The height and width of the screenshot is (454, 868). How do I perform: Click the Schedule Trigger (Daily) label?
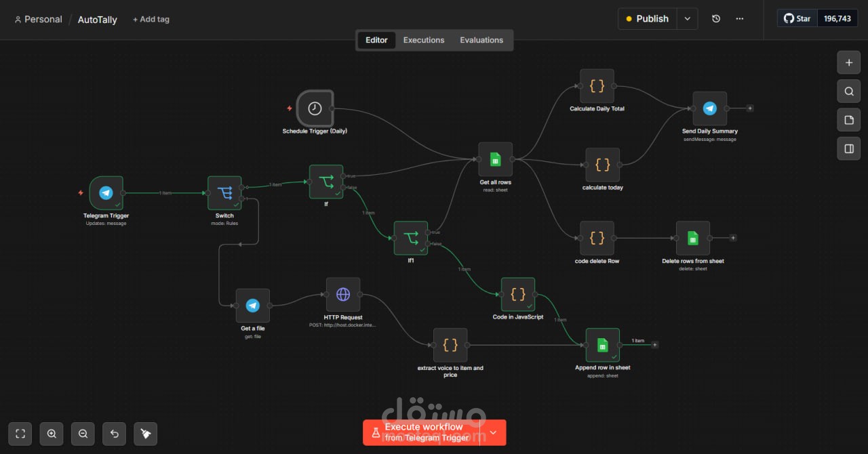coord(315,131)
